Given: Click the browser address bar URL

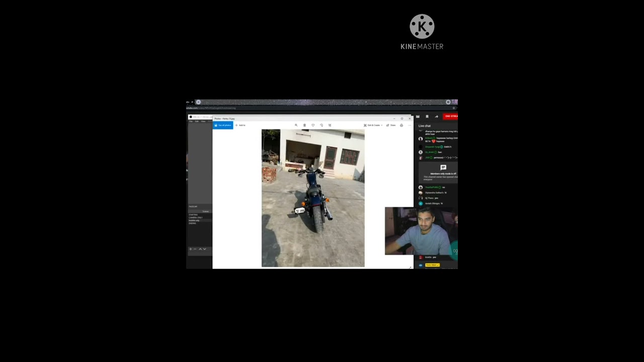Looking at the screenshot, I should tap(211, 108).
